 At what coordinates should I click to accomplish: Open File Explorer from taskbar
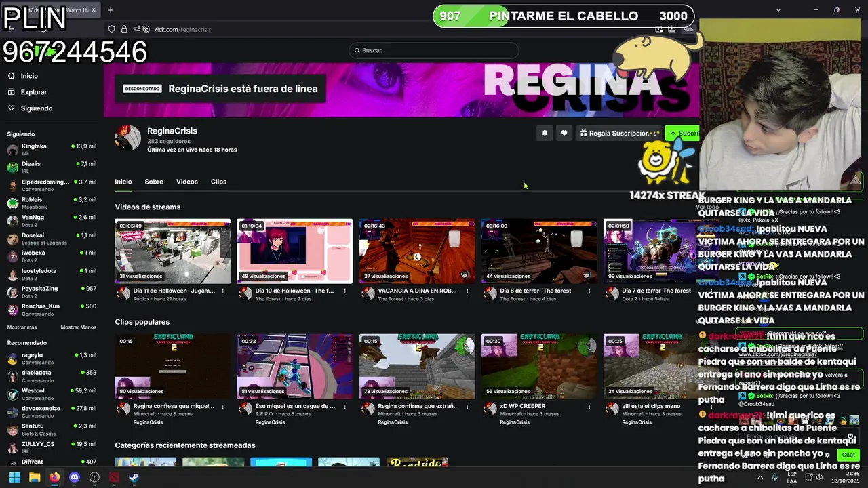click(35, 477)
